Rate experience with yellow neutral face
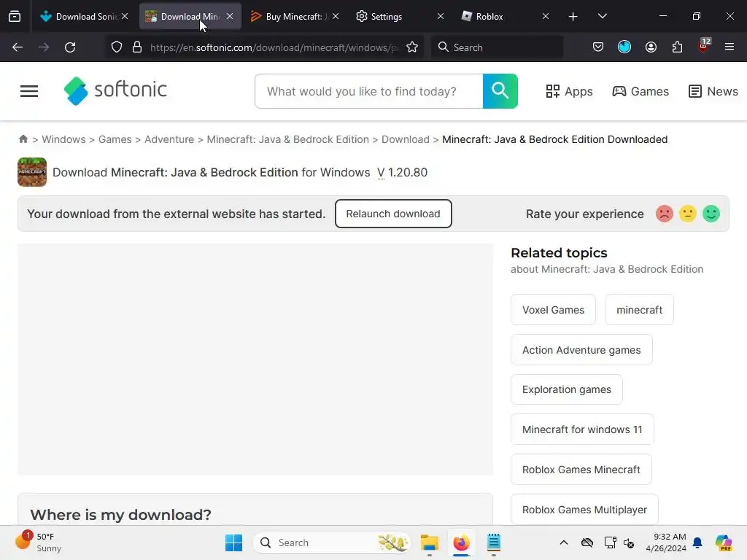Viewport: 747px width, 560px height. tap(687, 214)
